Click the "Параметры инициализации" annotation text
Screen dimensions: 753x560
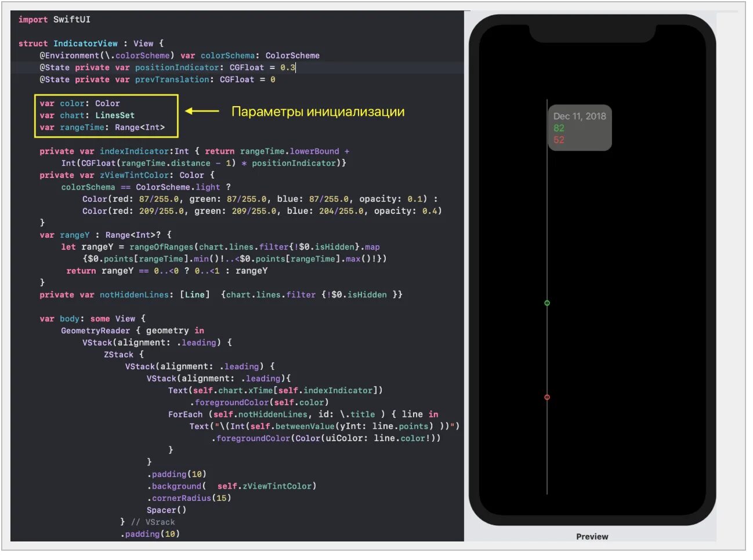click(318, 112)
